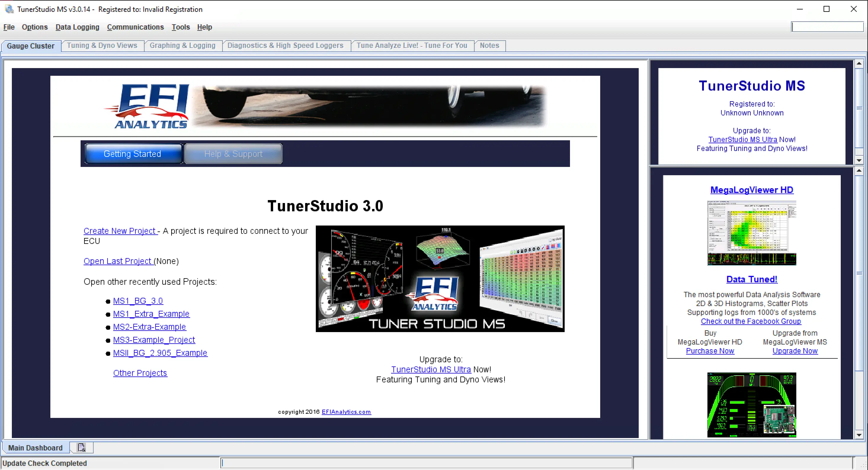This screenshot has height=470, width=868.
Task: Click the scroll-down arrow on the MegaLogViewer panel
Action: pos(859,434)
